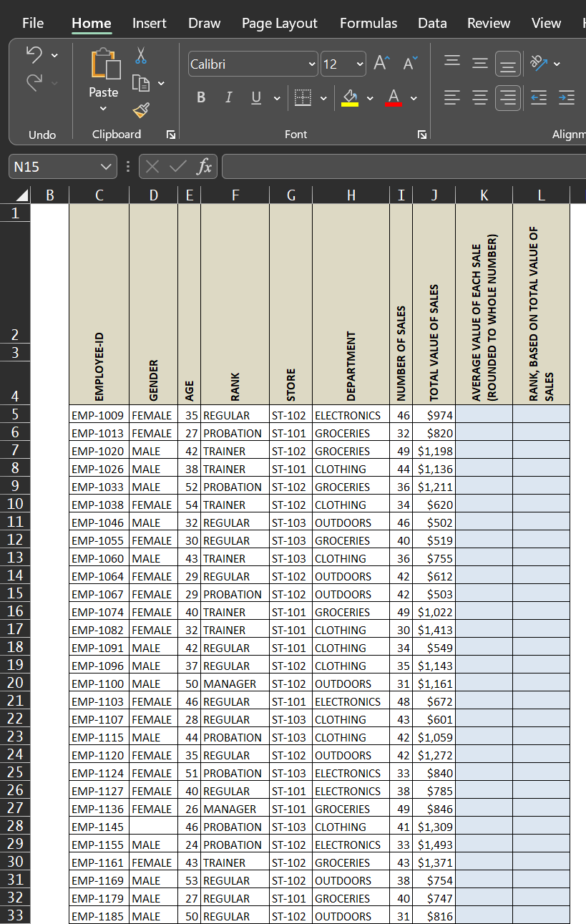Open the fill color dropdown arrow
The height and width of the screenshot is (924, 586).
pos(370,97)
